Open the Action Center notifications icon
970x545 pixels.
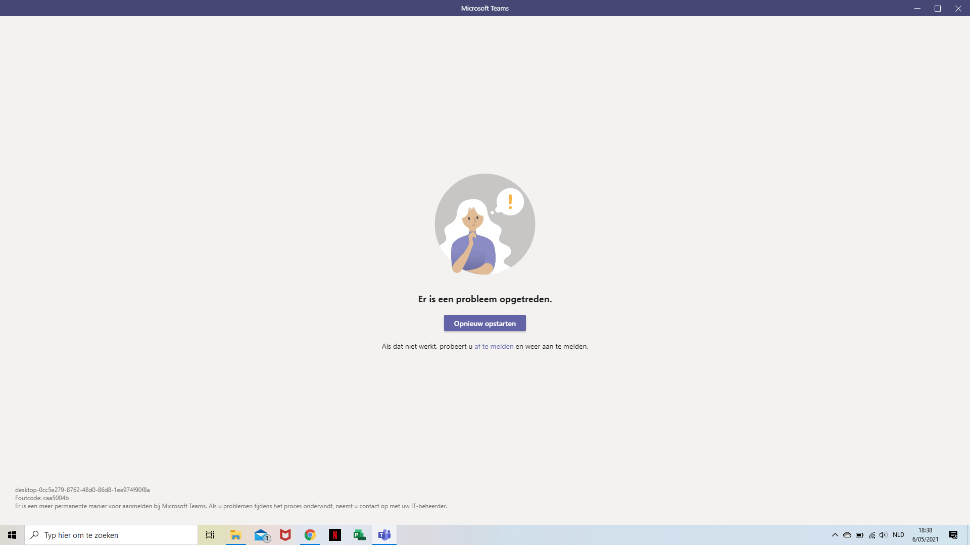coord(953,534)
